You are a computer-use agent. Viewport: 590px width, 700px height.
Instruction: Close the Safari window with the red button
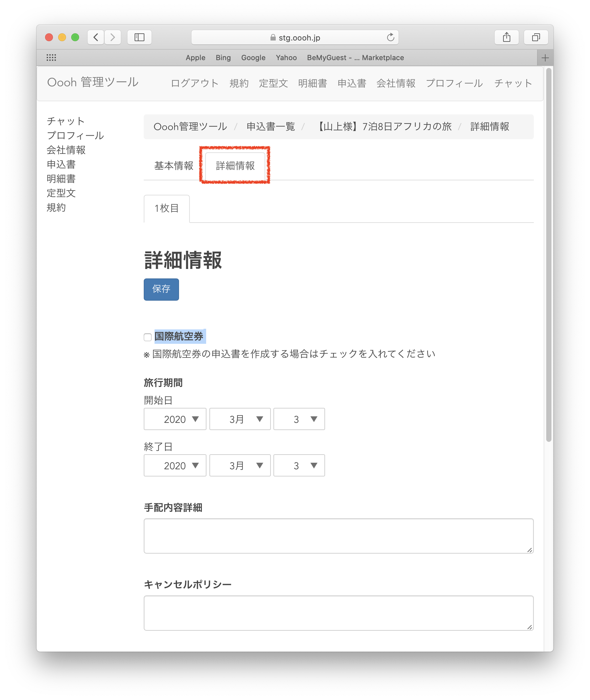[49, 37]
